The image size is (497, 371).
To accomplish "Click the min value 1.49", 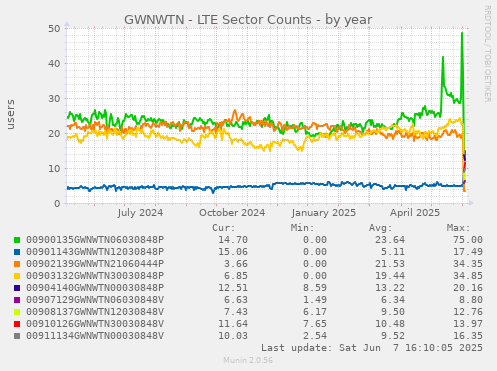I will pyautogui.click(x=315, y=300).
